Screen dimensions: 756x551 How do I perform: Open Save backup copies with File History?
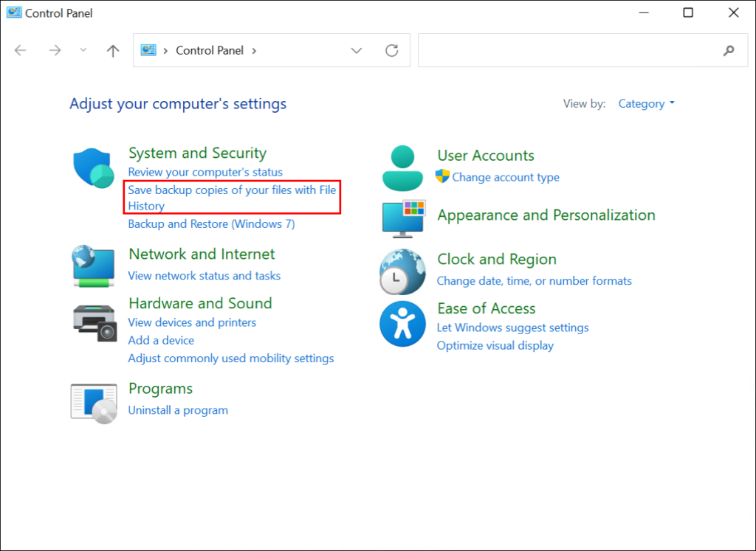click(x=232, y=198)
